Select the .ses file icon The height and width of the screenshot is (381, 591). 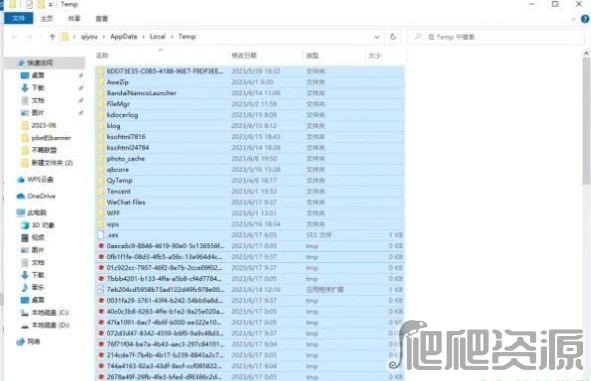tap(101, 235)
